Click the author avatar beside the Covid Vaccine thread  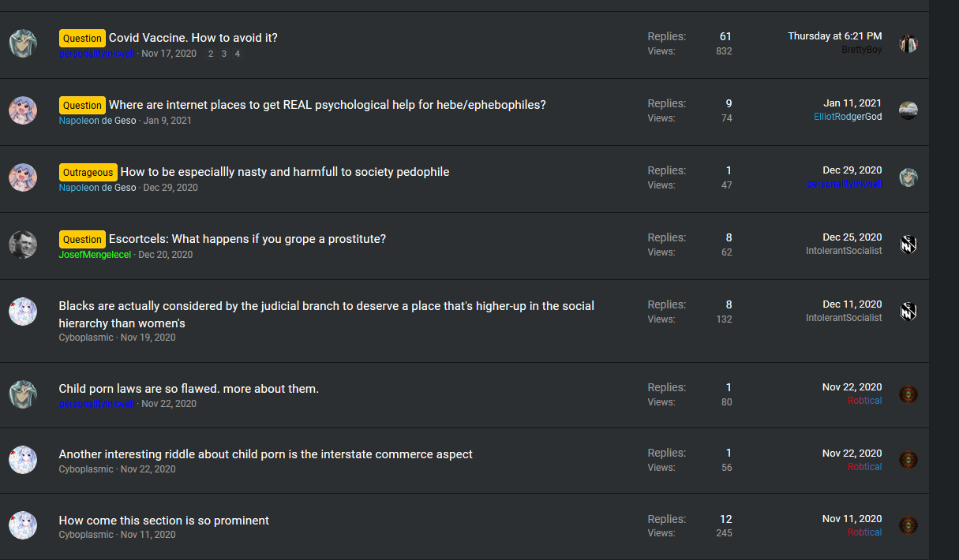pyautogui.click(x=23, y=43)
